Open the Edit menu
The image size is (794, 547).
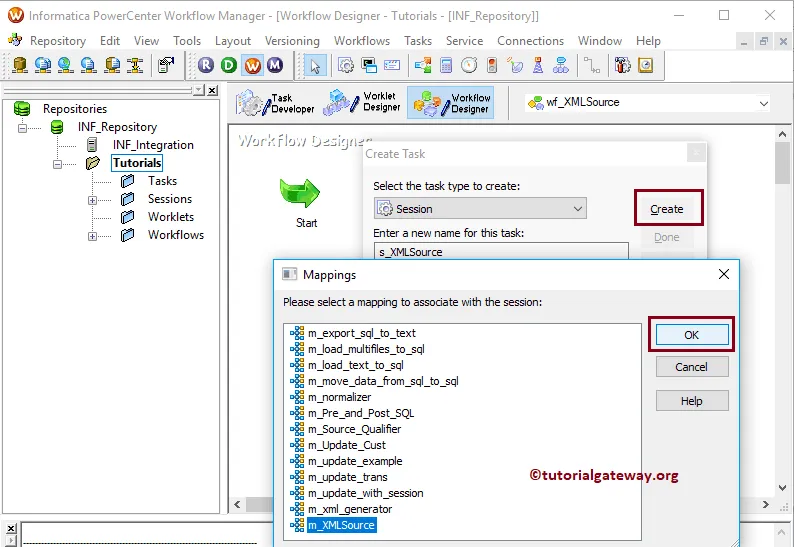tap(110, 41)
